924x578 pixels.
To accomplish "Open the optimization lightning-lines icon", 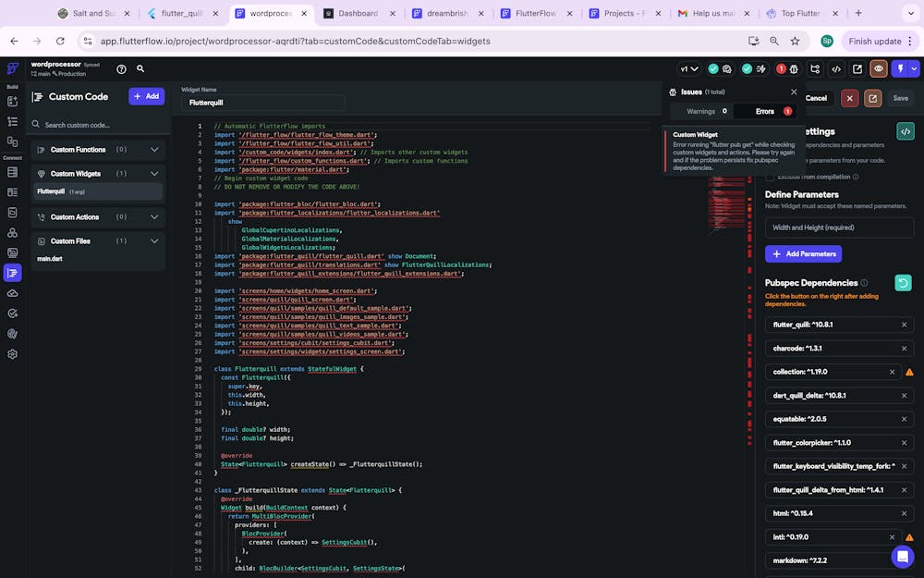I will pos(760,69).
